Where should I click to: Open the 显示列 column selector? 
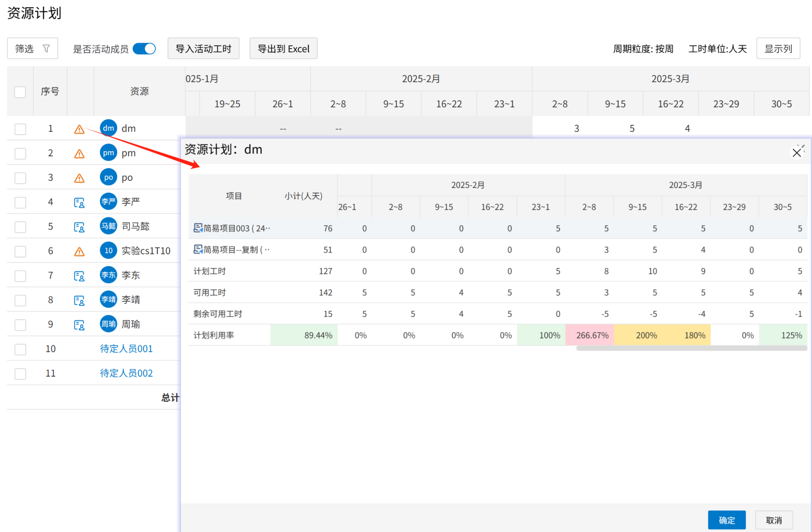pos(778,49)
